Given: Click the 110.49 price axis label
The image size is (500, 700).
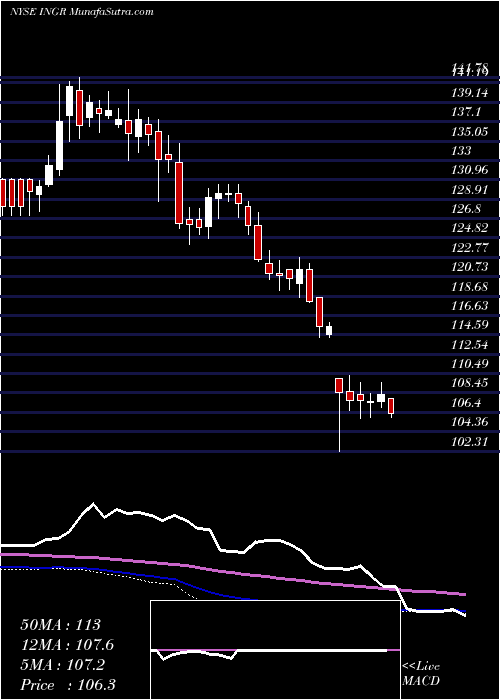Looking at the screenshot, I should click(x=469, y=364).
